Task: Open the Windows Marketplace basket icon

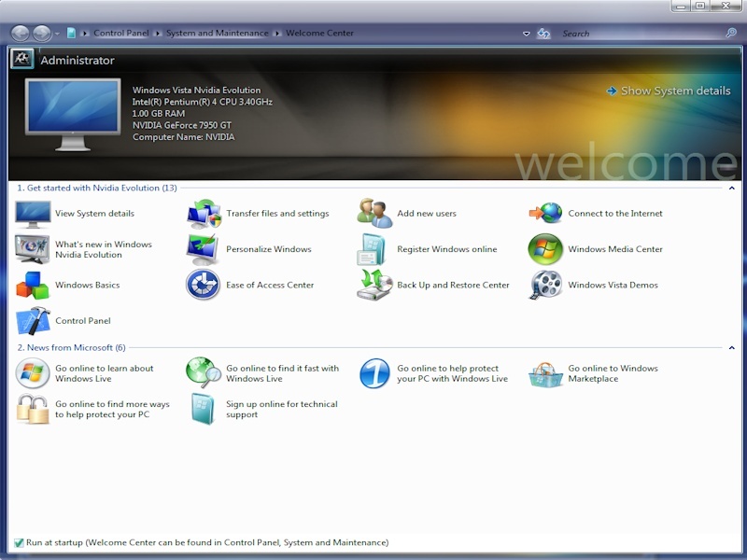Action: pos(546,375)
